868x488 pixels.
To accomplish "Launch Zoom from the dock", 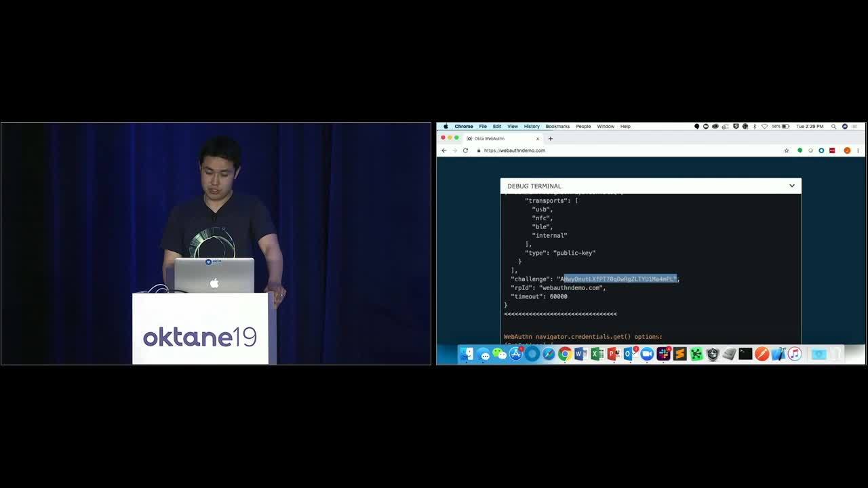I will pos(647,354).
